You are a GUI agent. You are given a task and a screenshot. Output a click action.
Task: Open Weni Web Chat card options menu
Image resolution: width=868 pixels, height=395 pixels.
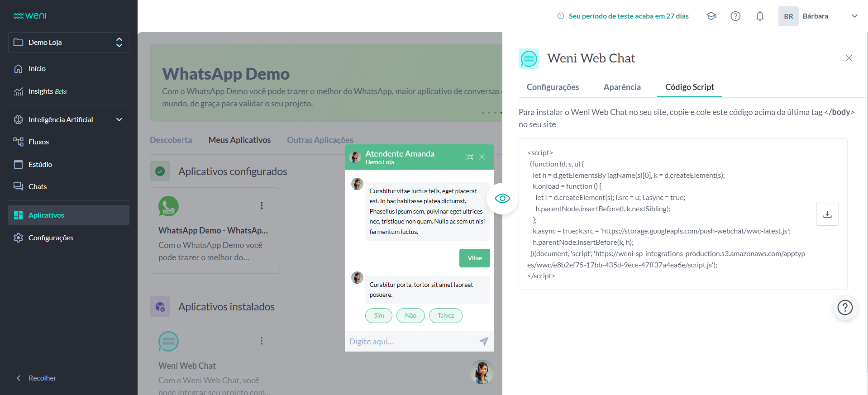click(262, 341)
